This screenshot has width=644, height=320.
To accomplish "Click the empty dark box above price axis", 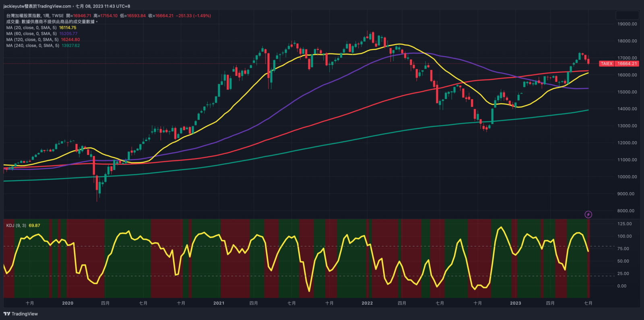I will coord(627,15).
